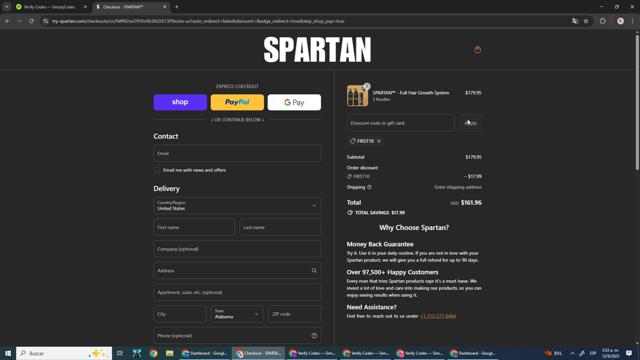Open the pinned Chrome taskbar icon
The width and height of the screenshot is (640, 360).
click(x=153, y=353)
